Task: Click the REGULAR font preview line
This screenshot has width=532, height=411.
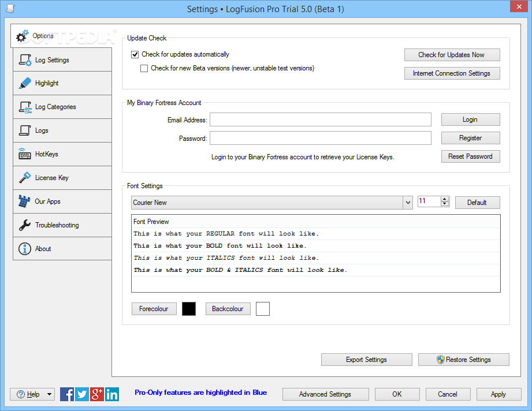Action: pyautogui.click(x=315, y=234)
